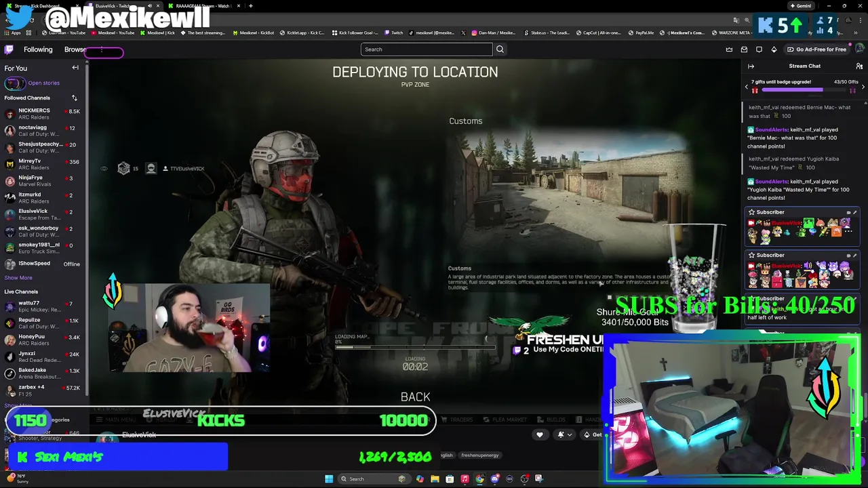Open the ElusiveVick followed channel
The height and width of the screenshot is (488, 868).
(x=42, y=215)
